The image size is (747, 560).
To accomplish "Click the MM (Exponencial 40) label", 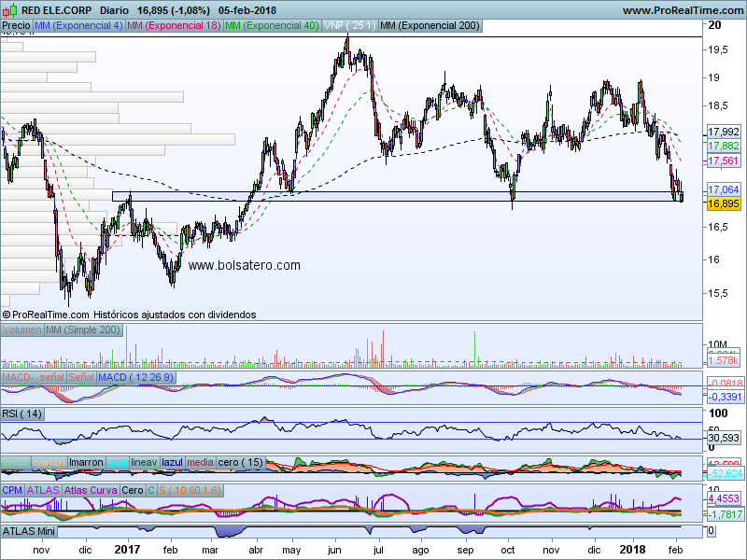I will coord(272,26).
